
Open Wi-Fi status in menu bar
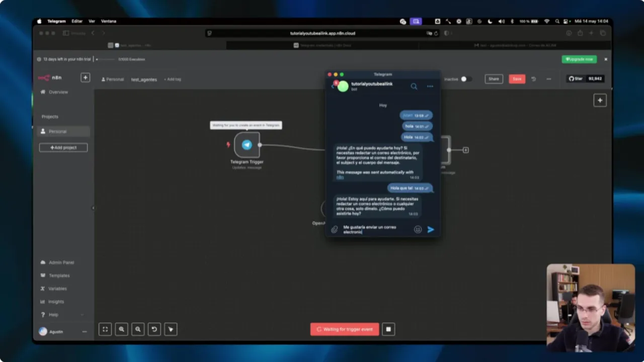(x=547, y=21)
